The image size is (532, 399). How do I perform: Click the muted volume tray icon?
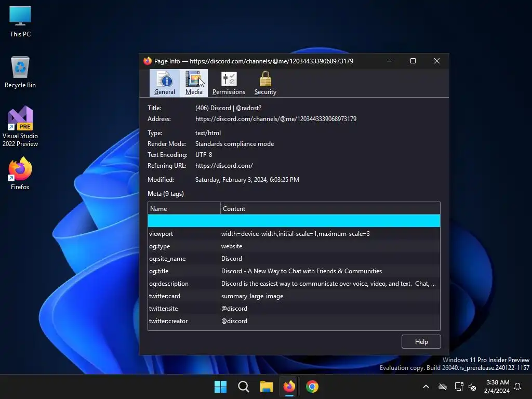[x=472, y=387]
